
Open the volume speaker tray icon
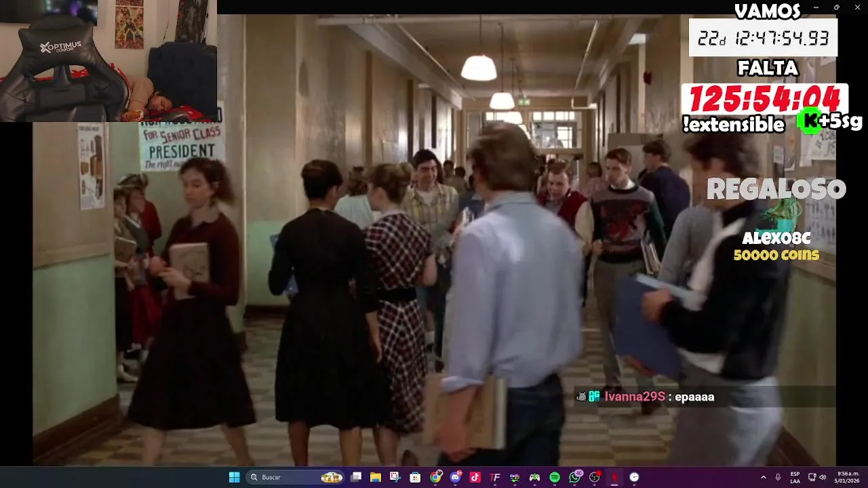(x=823, y=477)
